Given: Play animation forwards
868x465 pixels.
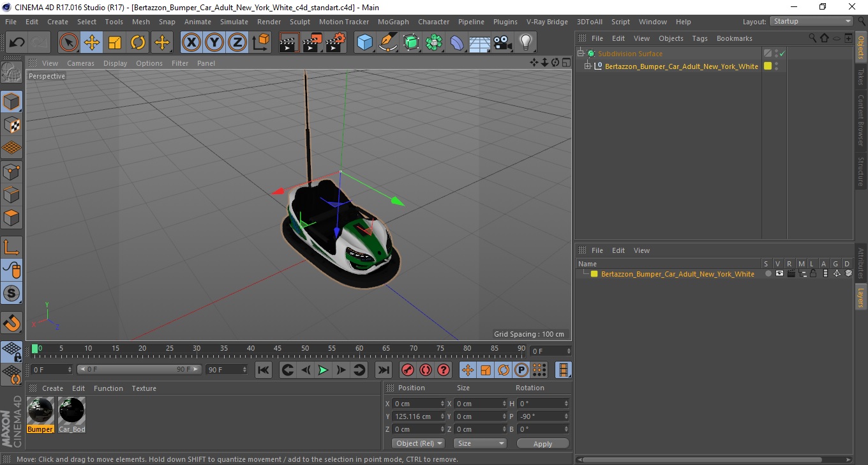Looking at the screenshot, I should [x=323, y=370].
